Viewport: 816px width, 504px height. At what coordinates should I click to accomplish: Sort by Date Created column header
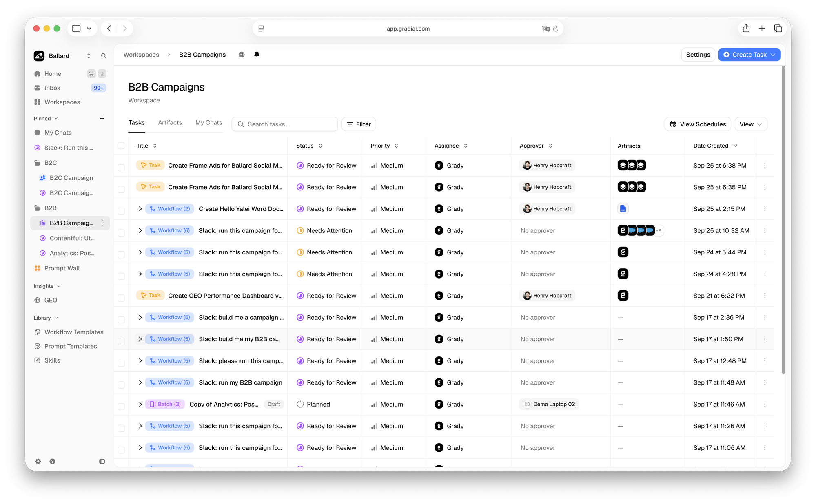715,146
